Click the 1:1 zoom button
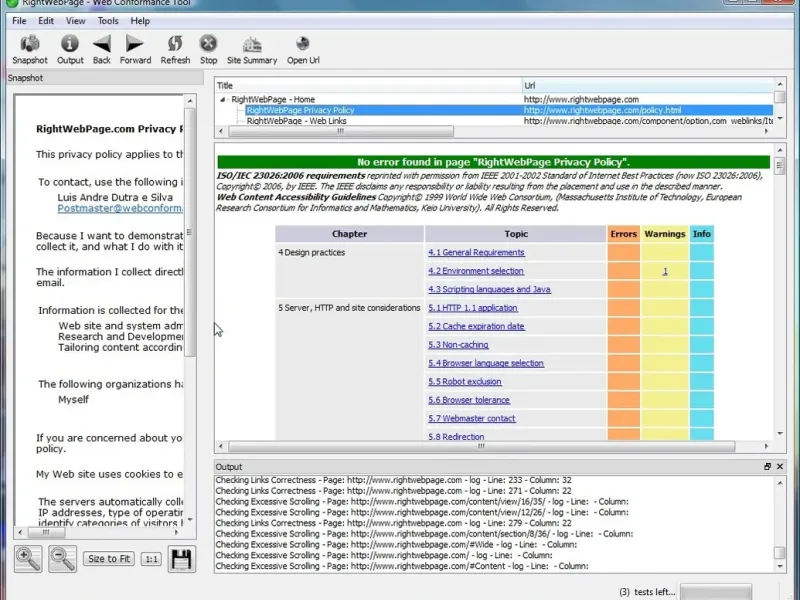 tap(151, 559)
